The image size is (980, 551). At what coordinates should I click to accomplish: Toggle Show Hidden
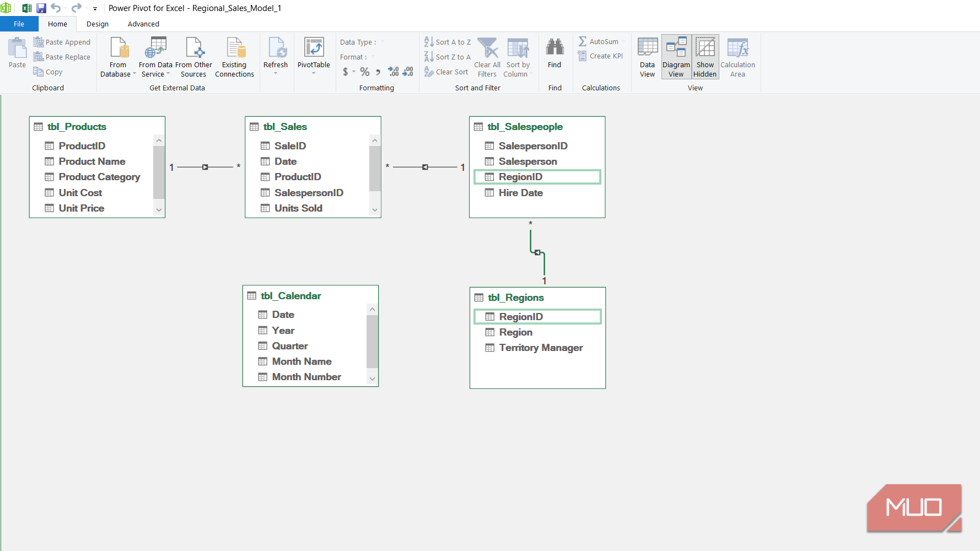(x=705, y=57)
